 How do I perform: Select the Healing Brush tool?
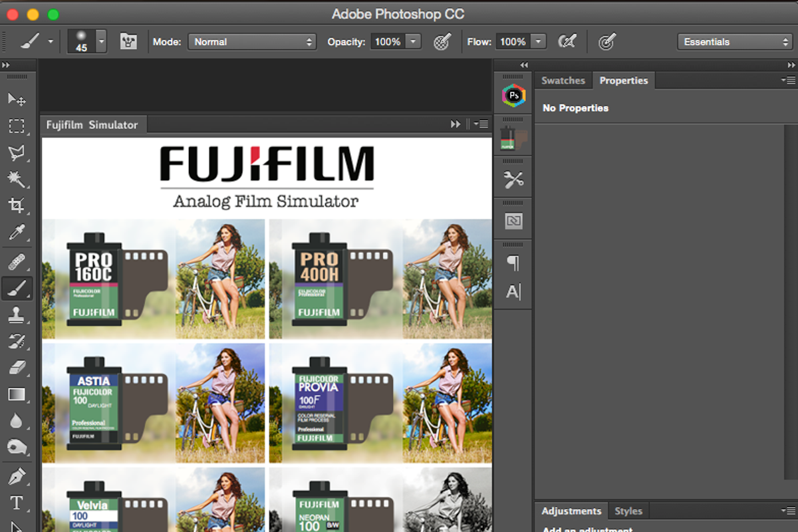[x=17, y=261]
